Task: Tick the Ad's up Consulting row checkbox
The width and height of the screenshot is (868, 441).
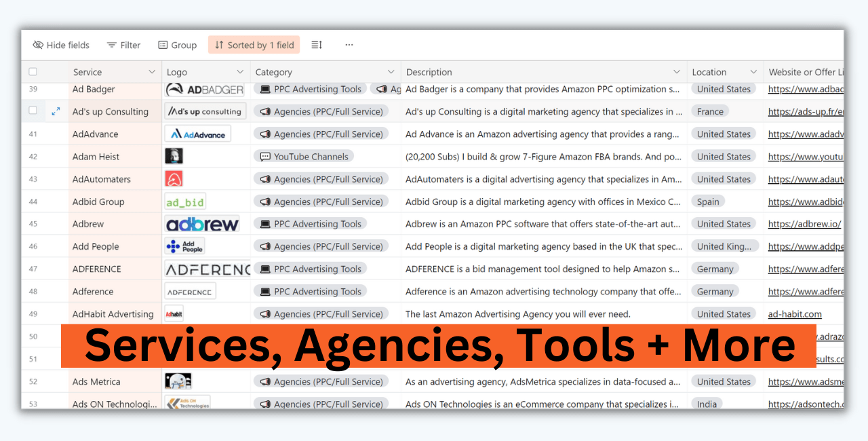Action: coord(33,111)
